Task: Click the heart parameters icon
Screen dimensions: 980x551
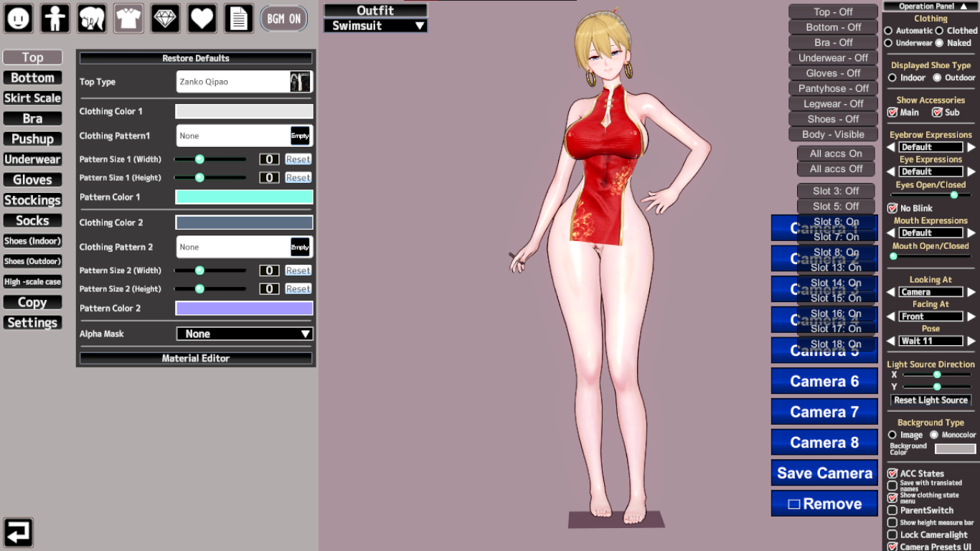Action: tap(202, 19)
